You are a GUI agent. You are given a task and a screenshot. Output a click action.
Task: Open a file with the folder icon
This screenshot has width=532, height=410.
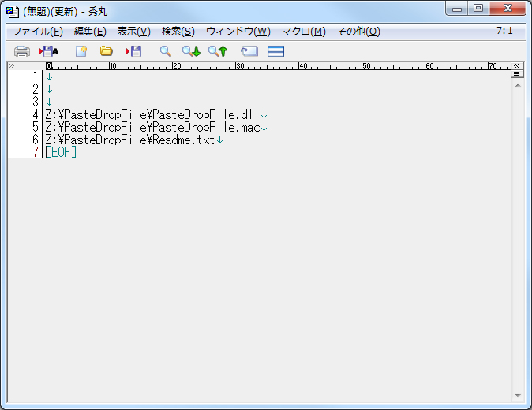pos(107,51)
